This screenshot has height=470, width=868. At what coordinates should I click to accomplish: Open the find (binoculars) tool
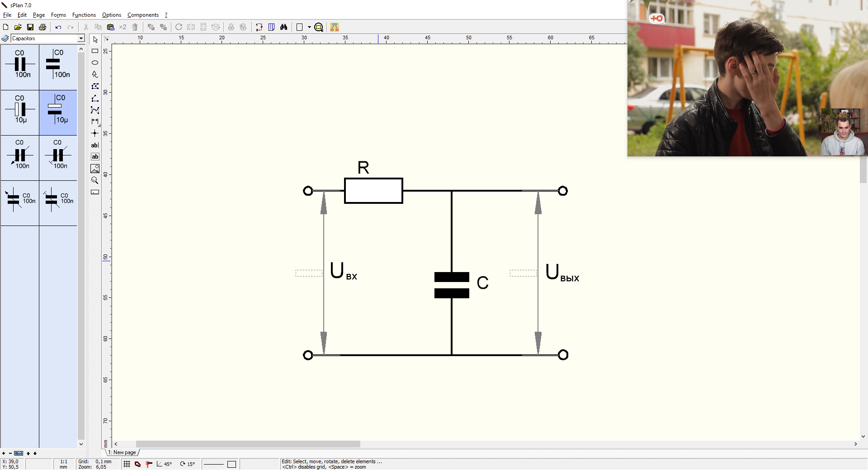283,27
